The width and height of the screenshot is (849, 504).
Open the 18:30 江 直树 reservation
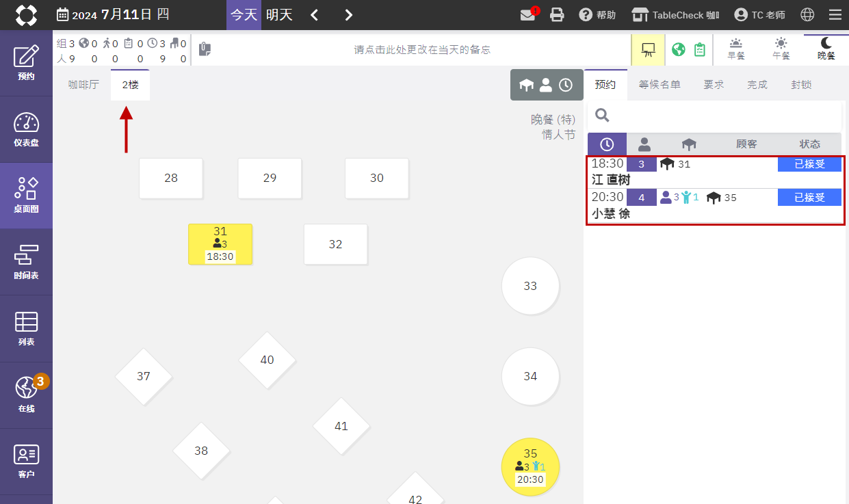pyautogui.click(x=714, y=172)
